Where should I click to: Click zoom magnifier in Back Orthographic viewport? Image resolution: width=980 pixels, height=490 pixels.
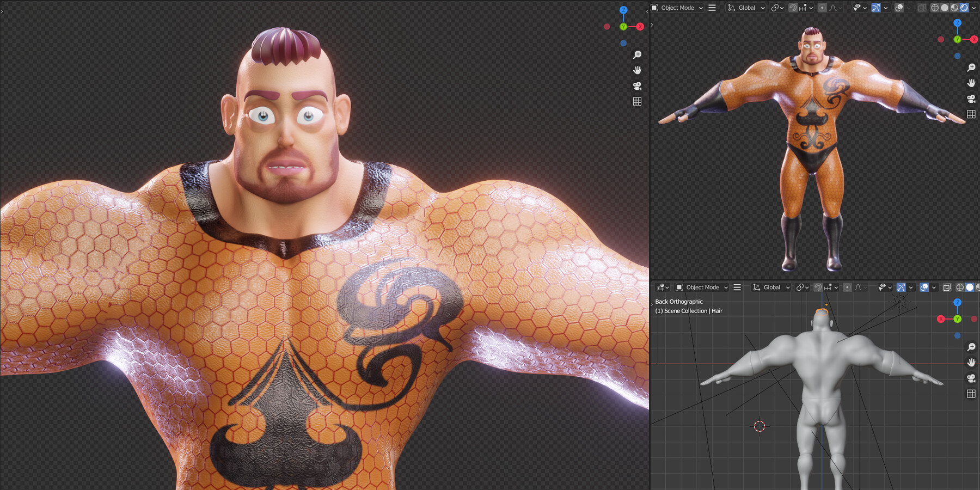click(x=971, y=347)
